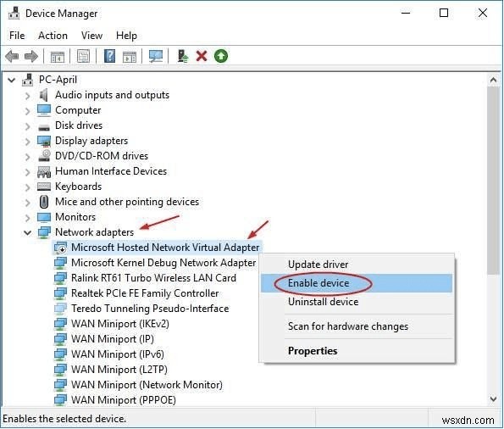The image size is (504, 429).
Task: Select WAN Miniport (L2TP)
Action: click(119, 370)
